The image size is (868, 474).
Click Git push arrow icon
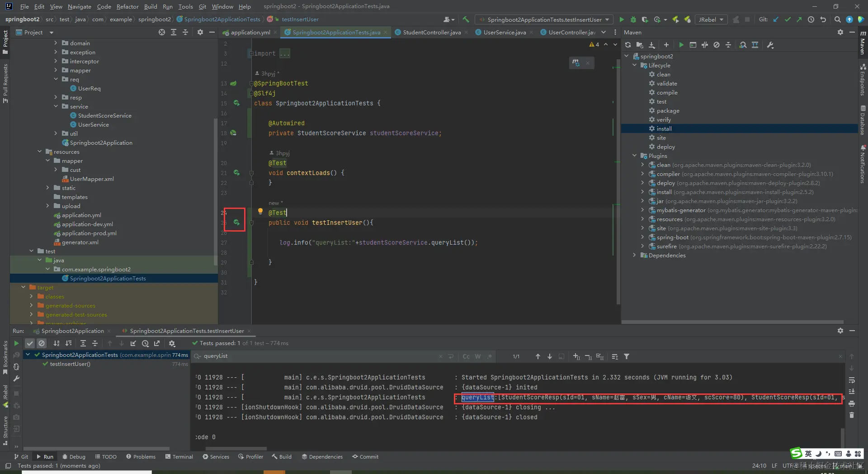pyautogui.click(x=799, y=19)
